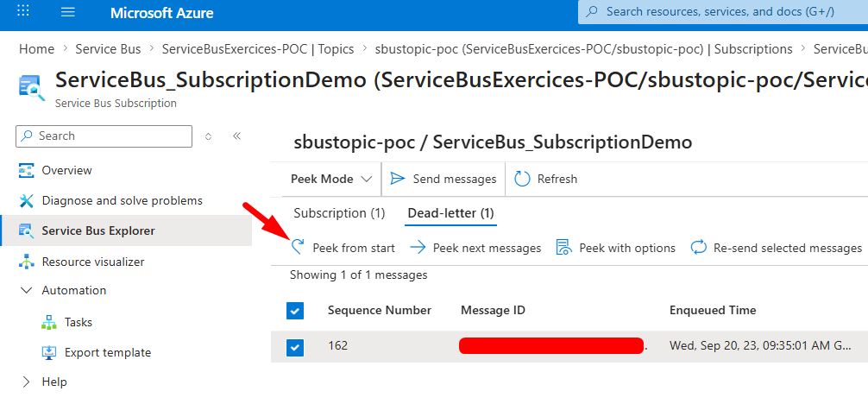Switch to Dead-letter (1) tab
The width and height of the screenshot is (868, 404).
coord(450,213)
